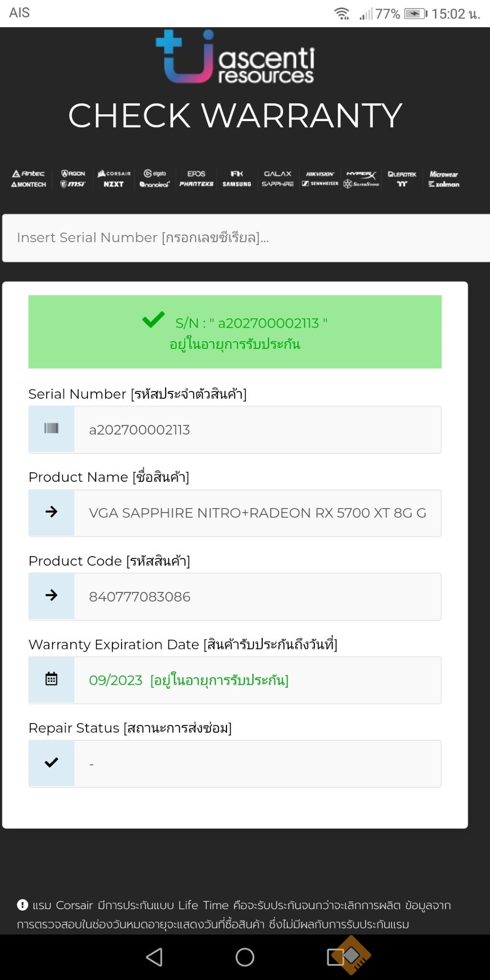Tap the Microwear brand logo
Screen dimensions: 490x980
tap(444, 174)
